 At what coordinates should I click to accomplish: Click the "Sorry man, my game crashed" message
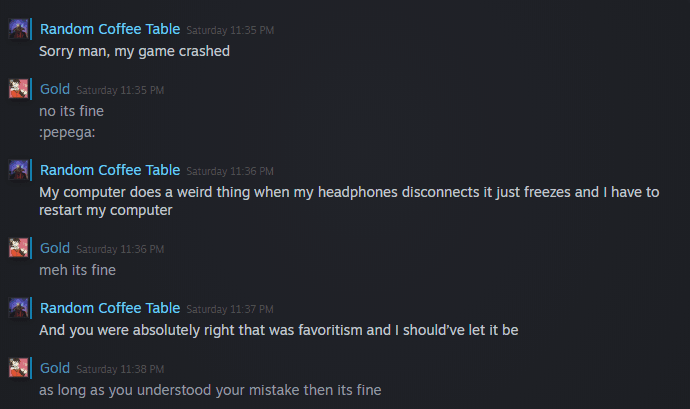tap(135, 51)
